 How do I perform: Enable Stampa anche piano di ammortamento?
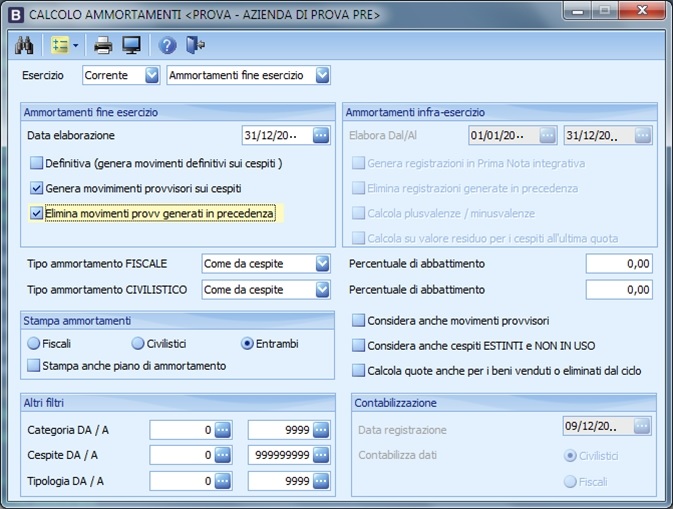(33, 366)
